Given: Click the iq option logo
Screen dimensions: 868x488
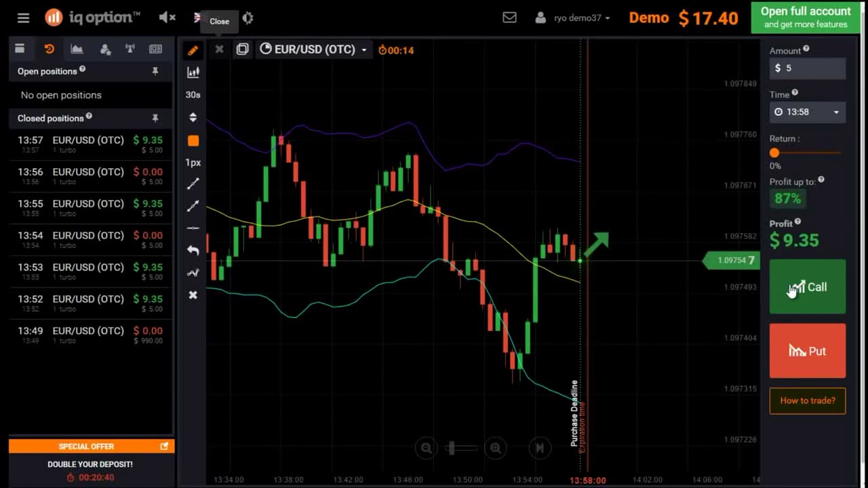Looking at the screenshot, I should (92, 18).
